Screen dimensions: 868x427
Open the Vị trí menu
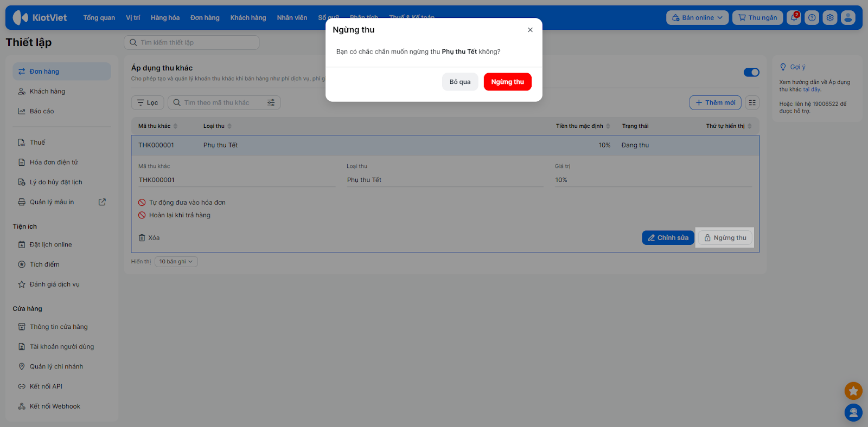point(133,18)
